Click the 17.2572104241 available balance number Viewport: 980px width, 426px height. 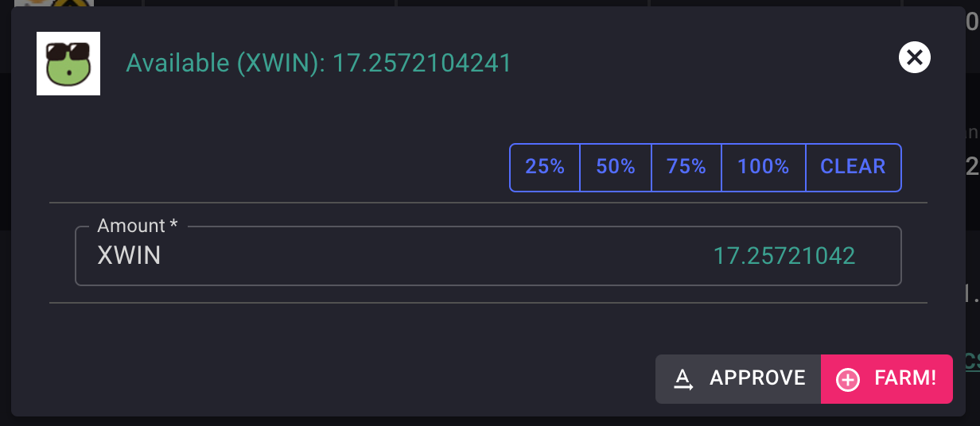pos(422,63)
